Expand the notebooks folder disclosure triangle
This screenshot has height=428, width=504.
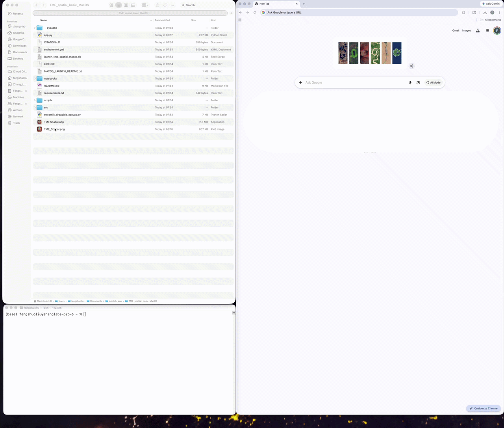pyautogui.click(x=35, y=79)
